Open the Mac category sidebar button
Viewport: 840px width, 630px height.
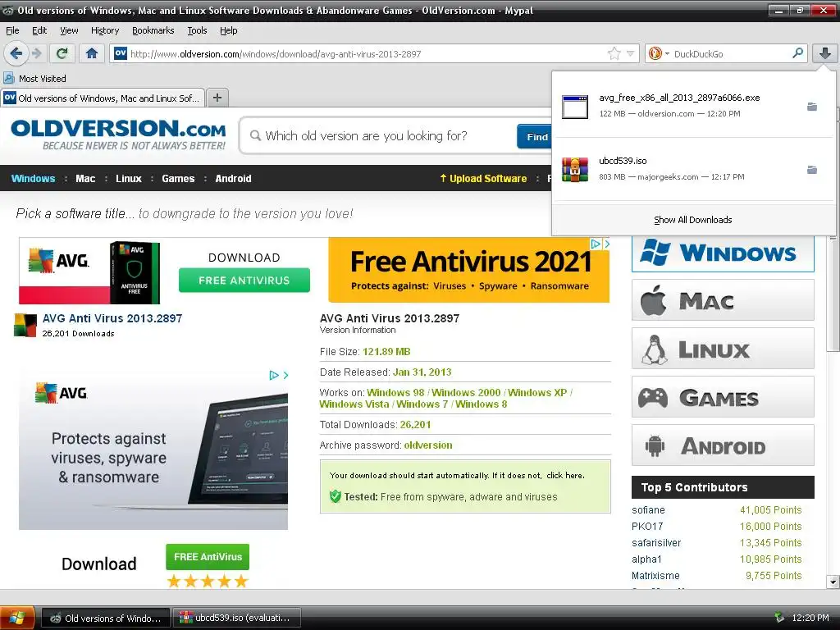723,300
